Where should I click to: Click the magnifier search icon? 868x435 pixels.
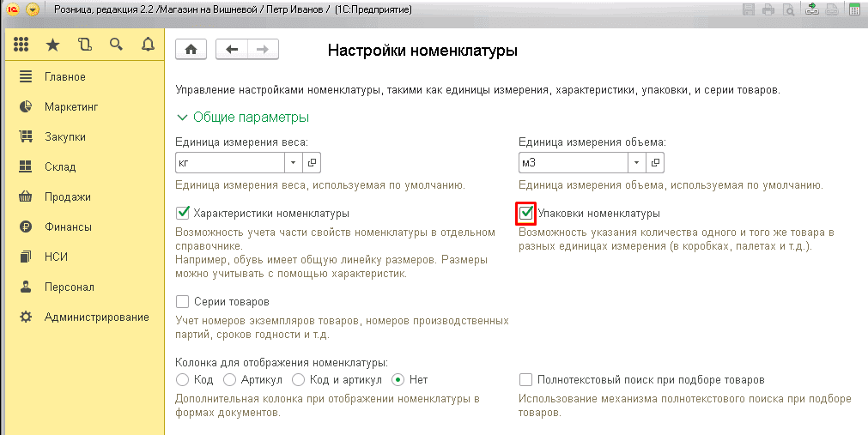[116, 45]
